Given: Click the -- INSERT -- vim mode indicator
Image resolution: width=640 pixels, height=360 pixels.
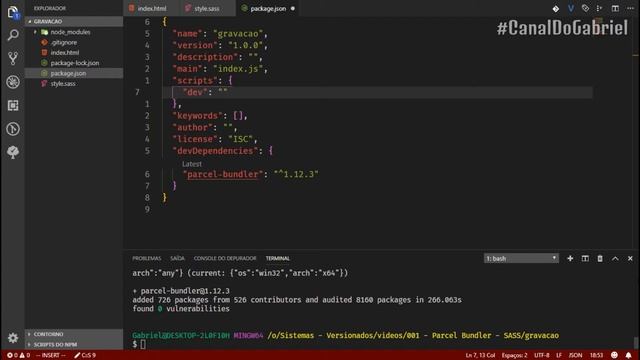Looking at the screenshot, I should coord(51,355).
